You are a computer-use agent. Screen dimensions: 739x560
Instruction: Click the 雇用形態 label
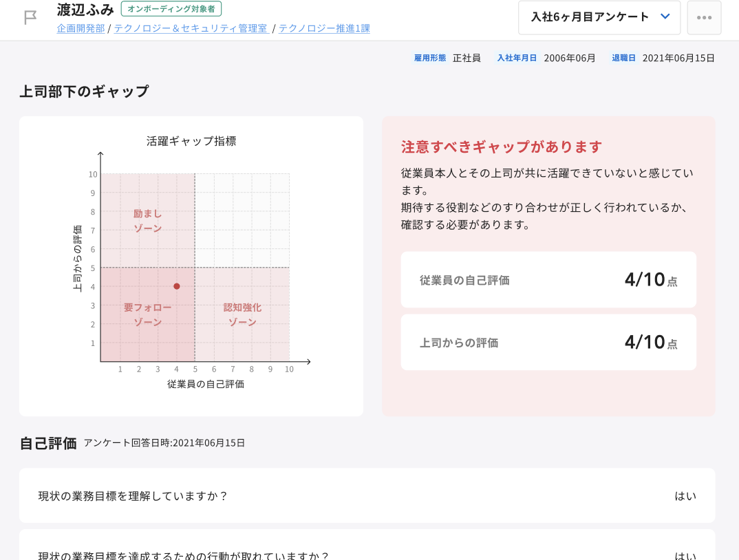430,58
